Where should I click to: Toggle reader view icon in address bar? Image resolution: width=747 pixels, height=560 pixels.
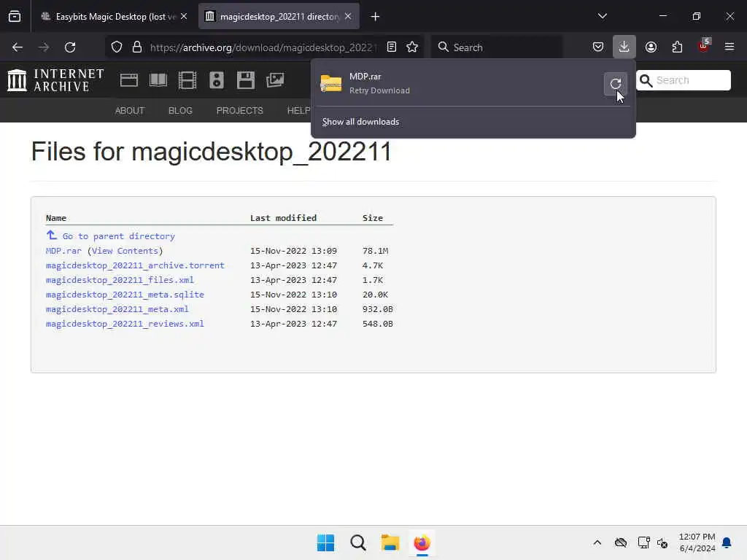[x=391, y=47]
